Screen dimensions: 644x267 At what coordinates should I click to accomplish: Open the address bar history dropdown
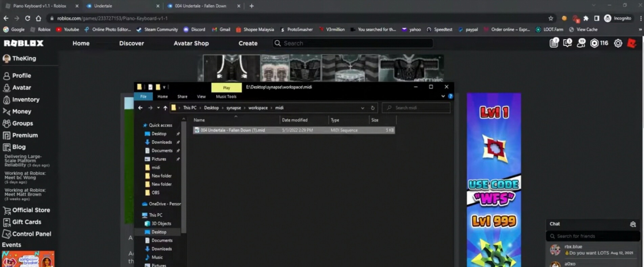pos(362,108)
